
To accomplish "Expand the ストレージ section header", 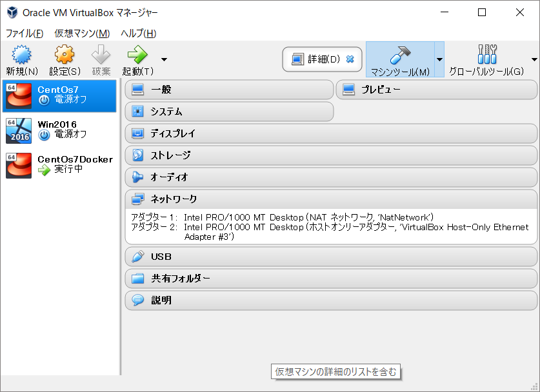I will 332,155.
